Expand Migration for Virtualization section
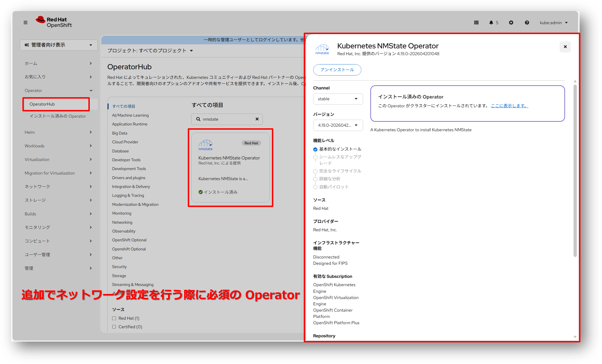The image size is (602, 364). pos(59,173)
